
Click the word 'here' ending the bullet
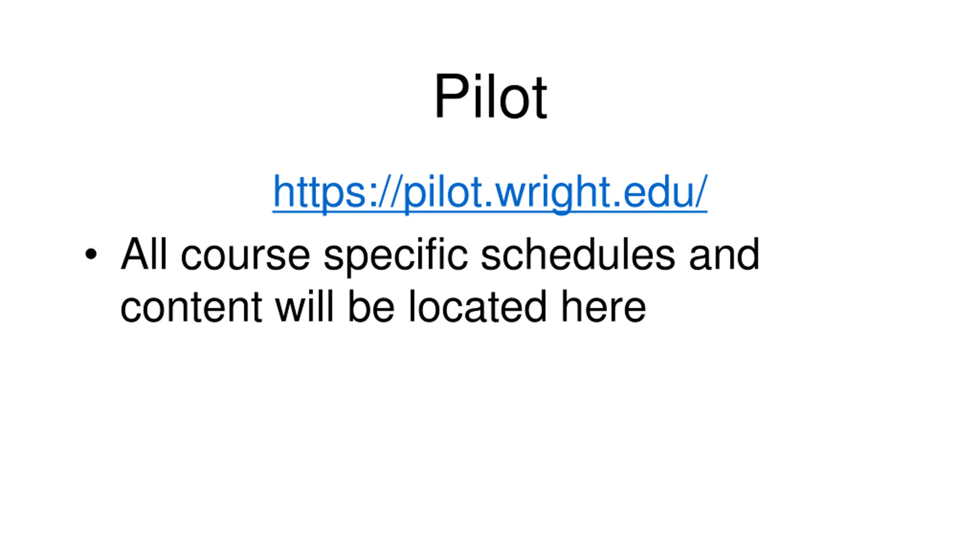[604, 306]
